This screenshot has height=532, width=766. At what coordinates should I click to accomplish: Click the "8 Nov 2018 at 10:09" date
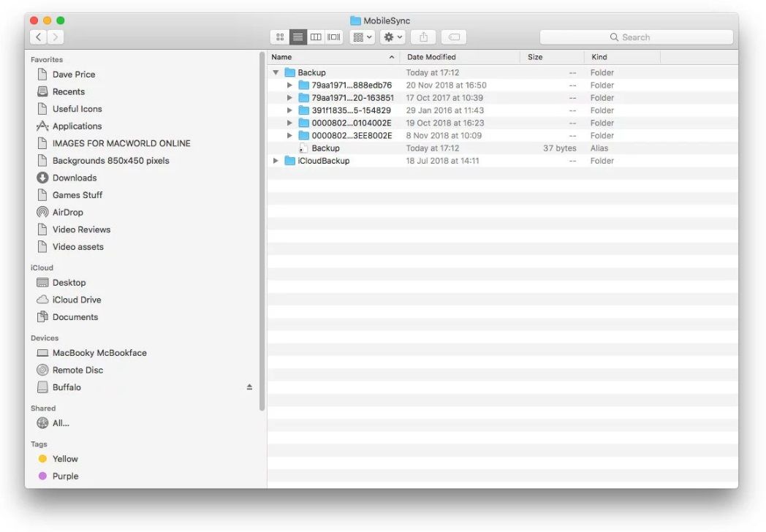[x=444, y=135]
